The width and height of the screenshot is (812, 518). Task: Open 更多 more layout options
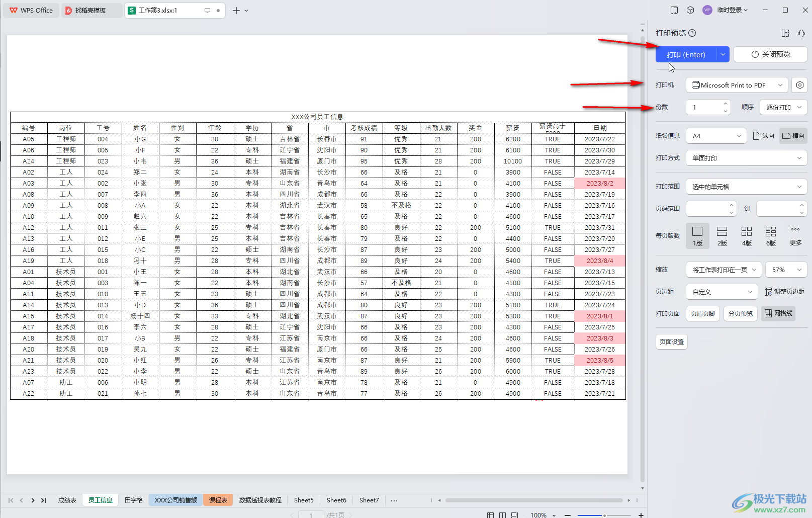point(795,236)
